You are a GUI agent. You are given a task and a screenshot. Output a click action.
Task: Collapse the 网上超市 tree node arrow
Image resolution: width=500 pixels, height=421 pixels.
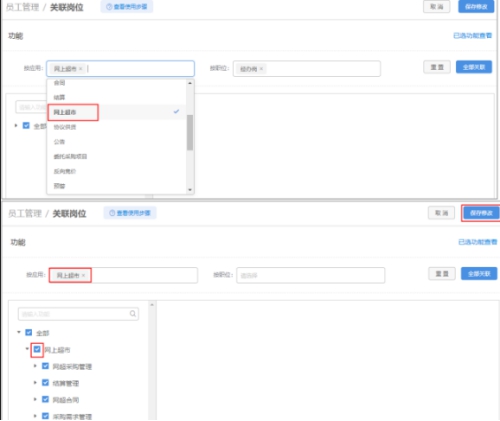pos(27,349)
